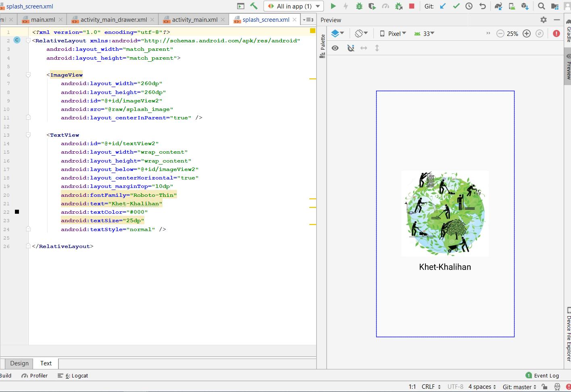Image resolution: width=571 pixels, height=392 pixels.
Task: Stop the running app with the red square
Action: [411, 6]
